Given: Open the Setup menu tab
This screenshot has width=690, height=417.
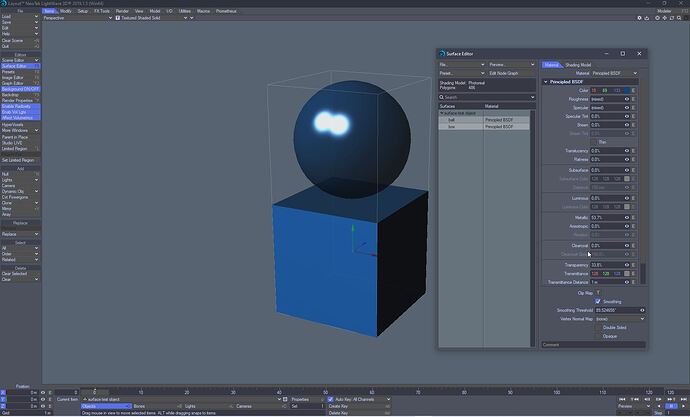Looking at the screenshot, I should tap(83, 11).
